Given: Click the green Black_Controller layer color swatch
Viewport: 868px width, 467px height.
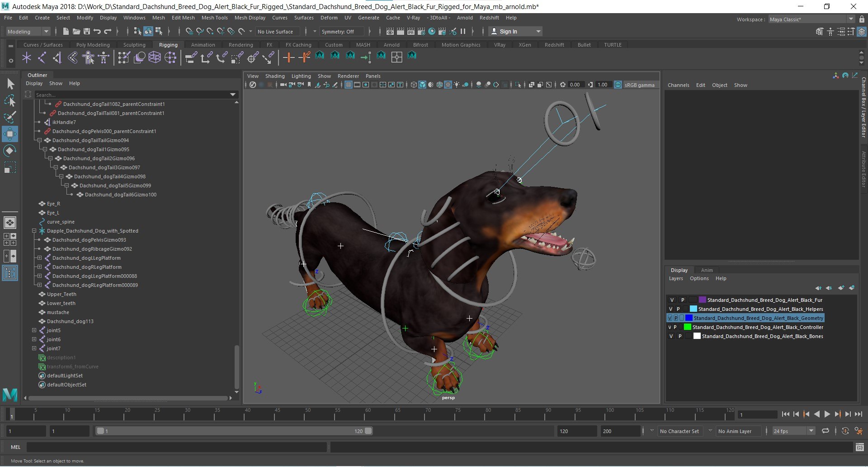Looking at the screenshot, I should [688, 327].
